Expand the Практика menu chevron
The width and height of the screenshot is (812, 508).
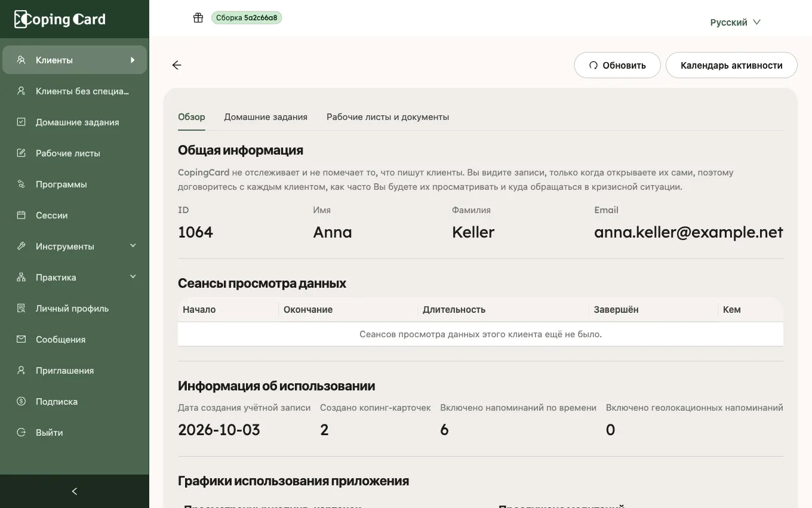pos(133,276)
